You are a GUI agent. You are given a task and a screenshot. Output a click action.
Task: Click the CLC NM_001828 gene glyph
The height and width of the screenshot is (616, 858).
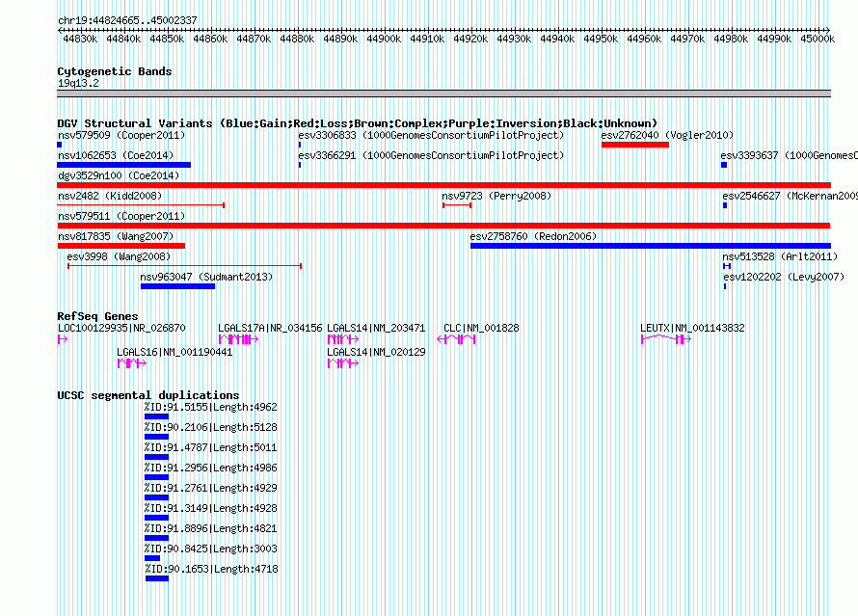tap(456, 339)
